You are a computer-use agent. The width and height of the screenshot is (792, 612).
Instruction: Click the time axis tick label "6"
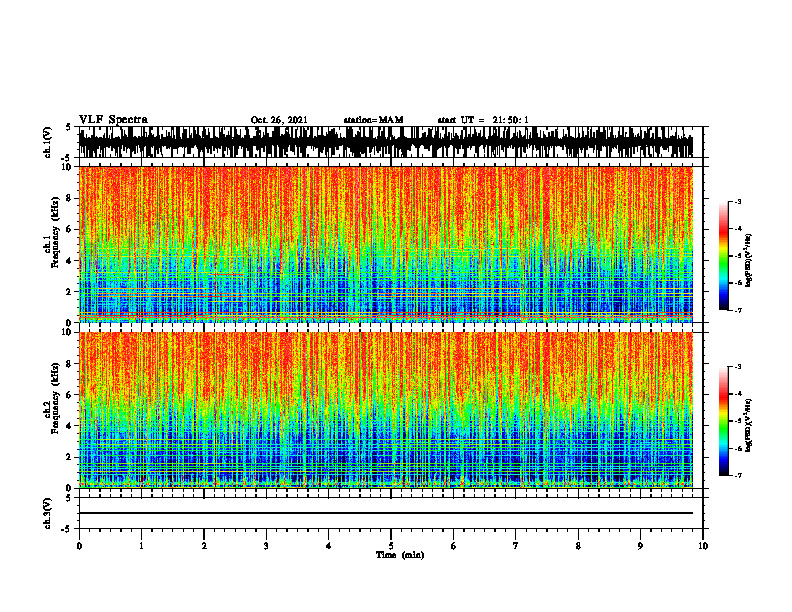tap(454, 546)
